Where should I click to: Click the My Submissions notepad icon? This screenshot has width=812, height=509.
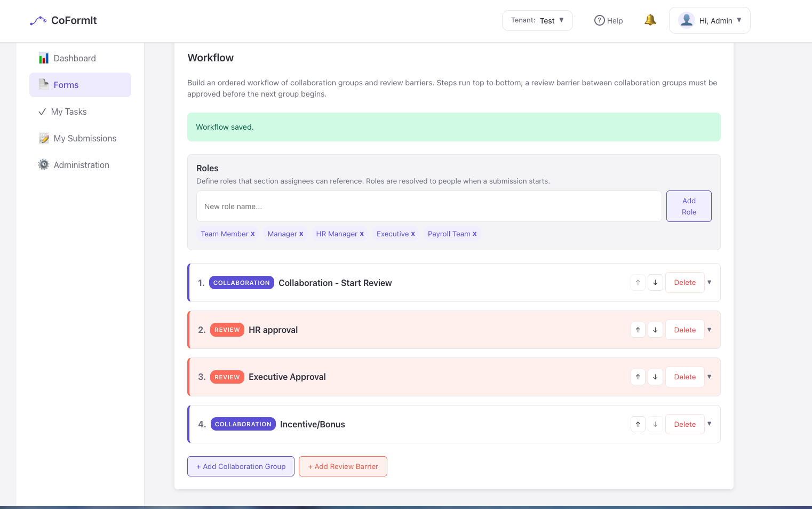tap(44, 138)
